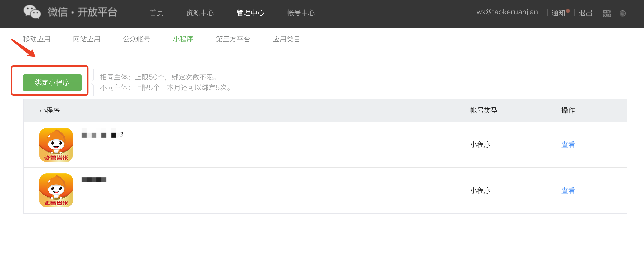Switch to the 第三方平台 tab
Viewport: 644px width, 256px height.
point(233,39)
